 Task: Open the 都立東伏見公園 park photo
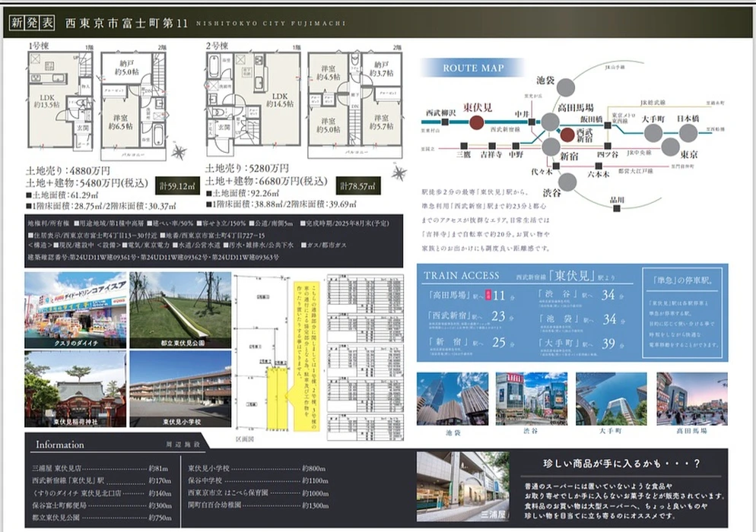(180, 310)
